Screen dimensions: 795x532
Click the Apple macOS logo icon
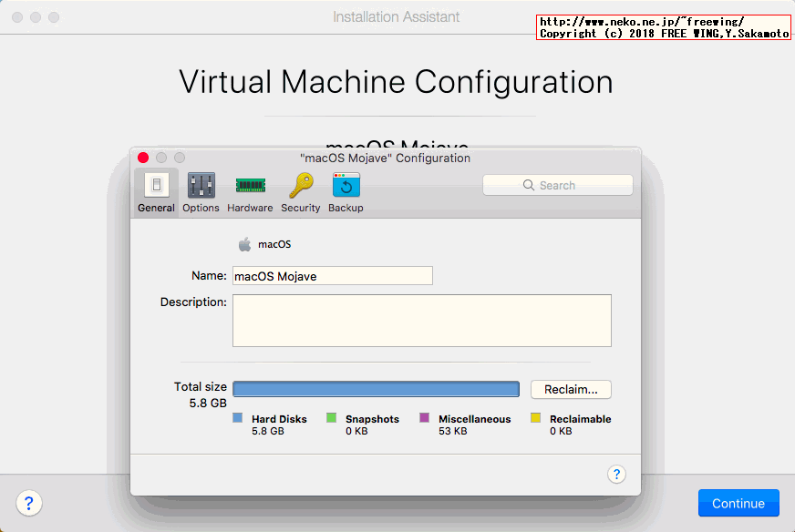[244, 244]
